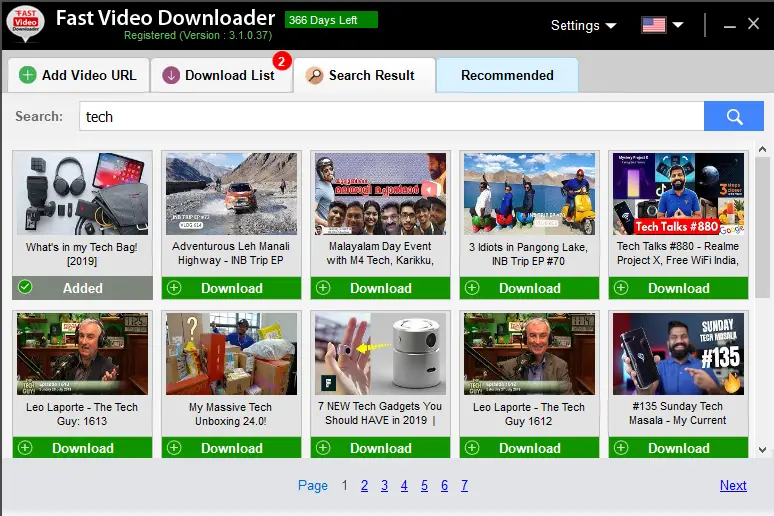Open Leo Laporte Guy 1612 thumbnail
Viewport: 774px width, 516px height.
point(530,354)
